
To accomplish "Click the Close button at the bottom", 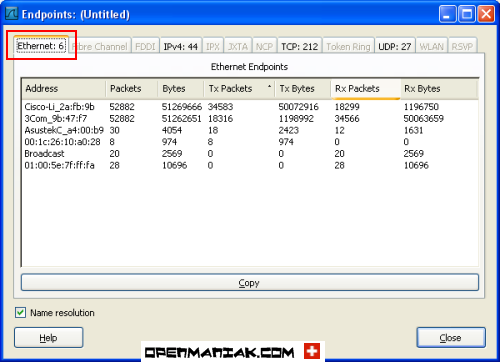I will point(451,338).
